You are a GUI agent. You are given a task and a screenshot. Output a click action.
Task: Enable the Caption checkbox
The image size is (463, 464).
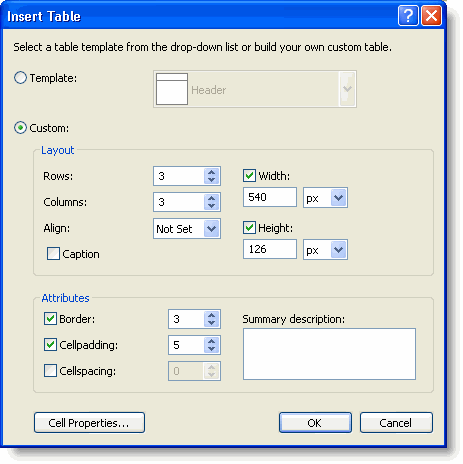(x=53, y=254)
